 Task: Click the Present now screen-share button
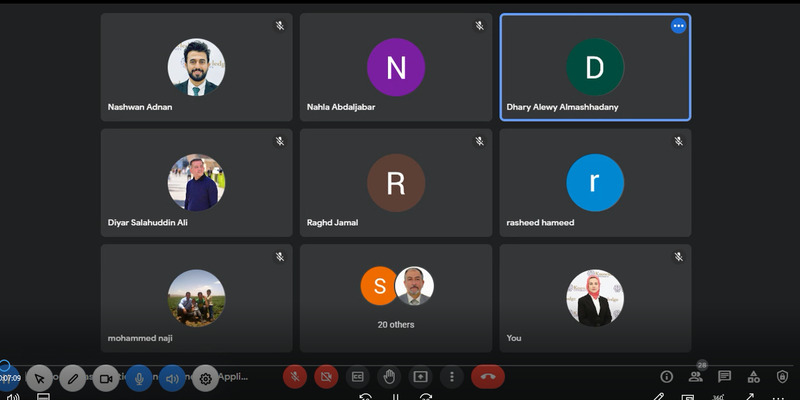pos(420,377)
